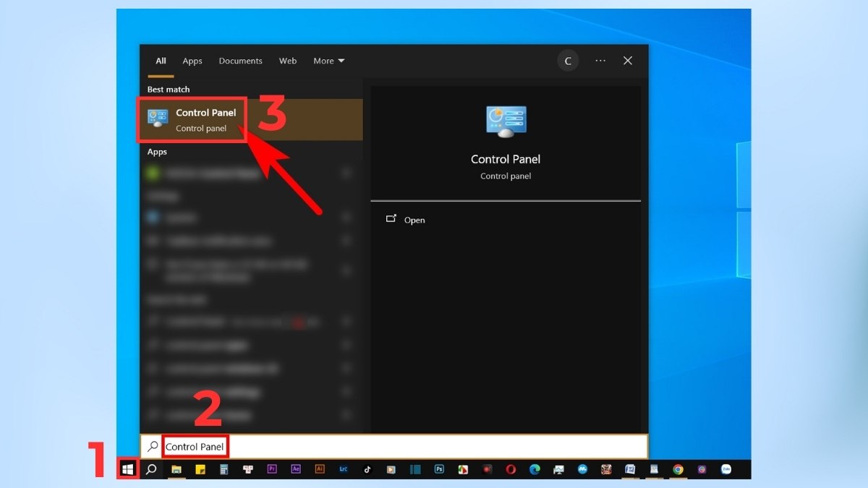Switch to the Documents tab
The width and height of the screenshot is (868, 488).
(240, 61)
